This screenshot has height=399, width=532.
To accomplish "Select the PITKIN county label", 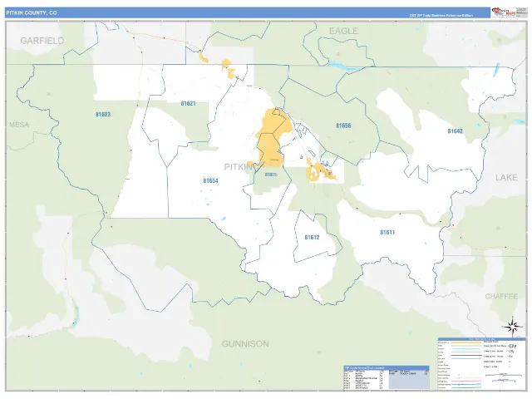I will (239, 167).
